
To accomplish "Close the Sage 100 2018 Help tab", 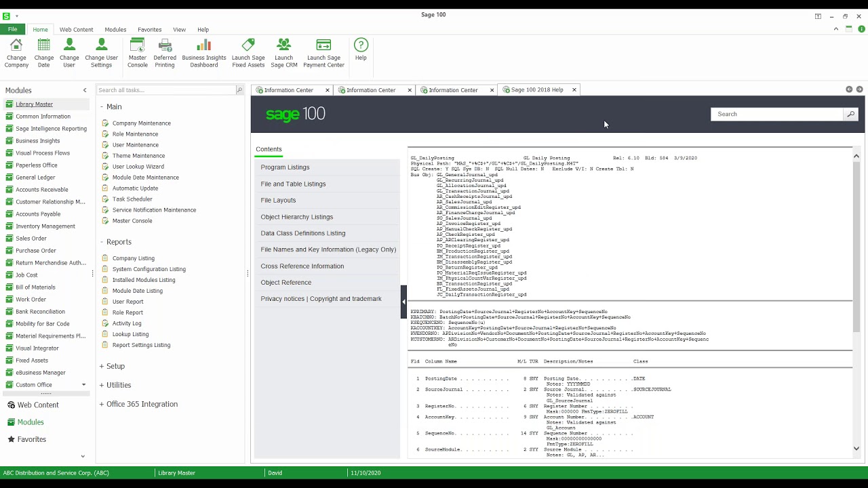I will pyautogui.click(x=574, y=89).
